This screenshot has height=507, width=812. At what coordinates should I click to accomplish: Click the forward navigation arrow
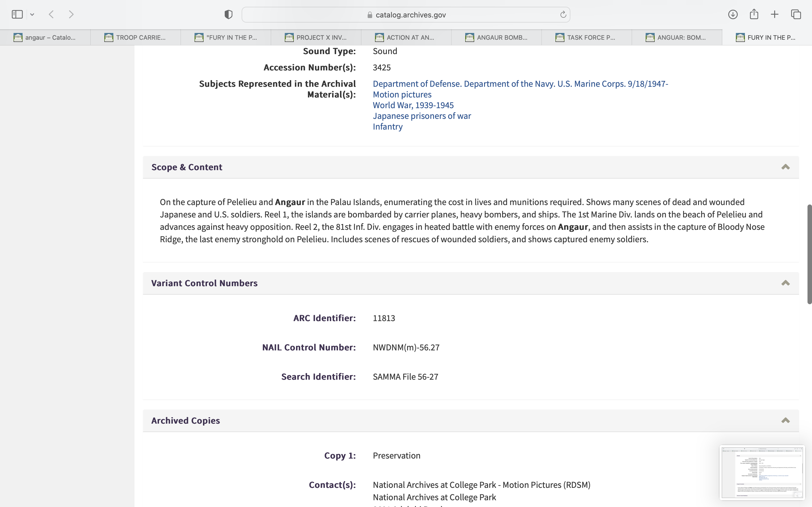click(x=71, y=14)
